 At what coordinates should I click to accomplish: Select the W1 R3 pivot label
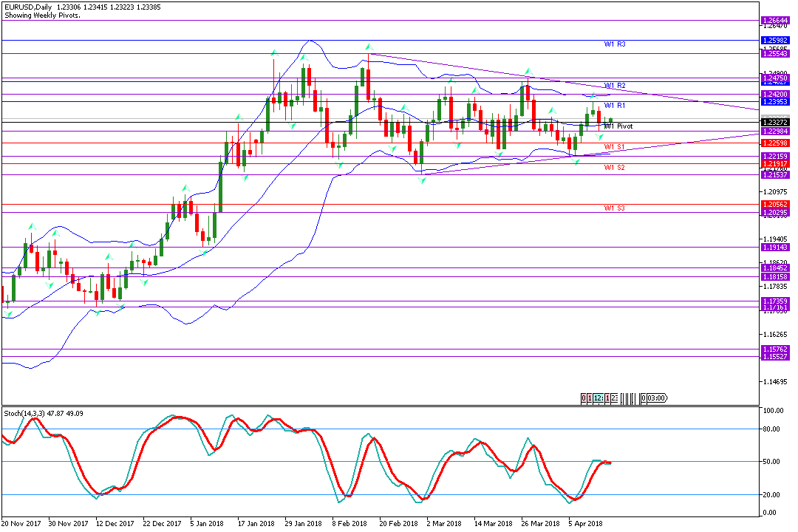[x=615, y=44]
